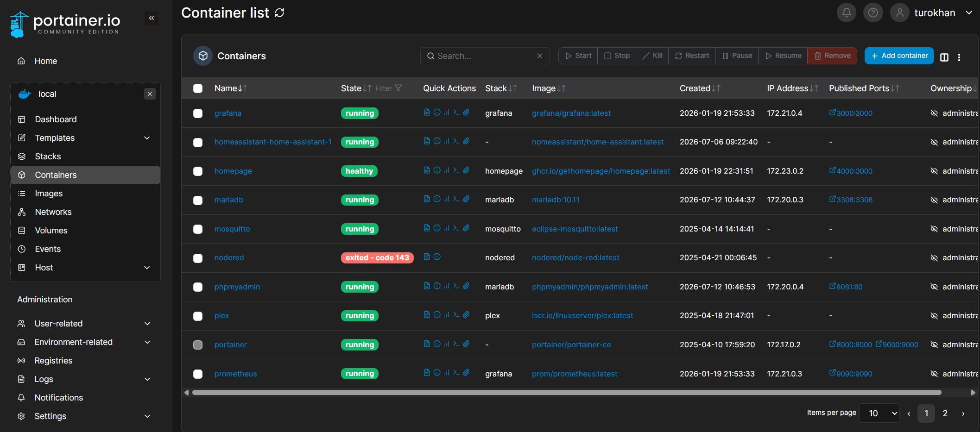Select the nodered container checkbox

198,258
